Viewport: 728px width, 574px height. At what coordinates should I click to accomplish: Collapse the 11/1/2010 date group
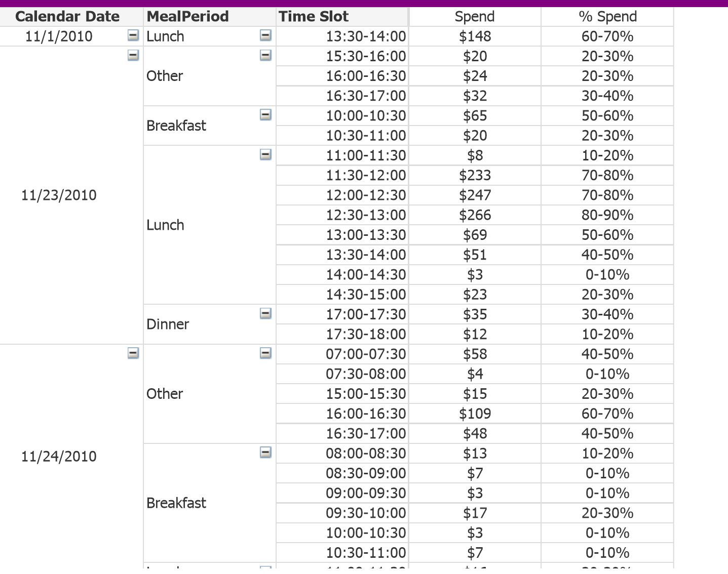133,35
